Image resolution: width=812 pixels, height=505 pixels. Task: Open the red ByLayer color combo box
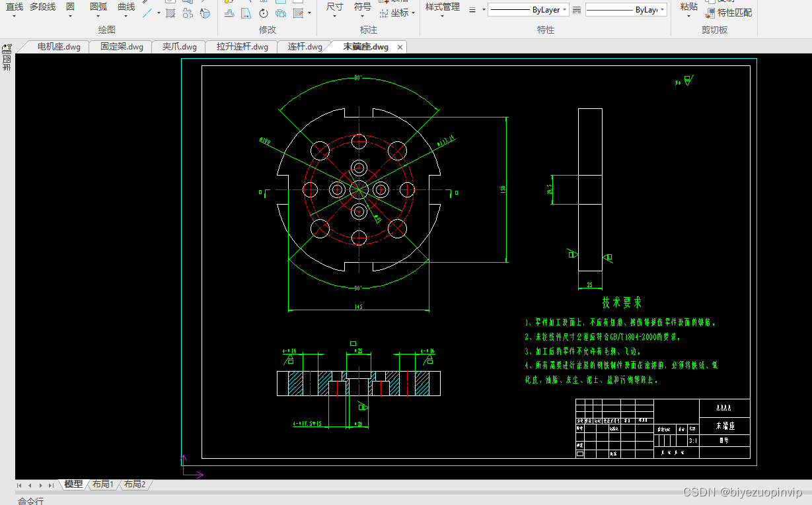coord(626,10)
